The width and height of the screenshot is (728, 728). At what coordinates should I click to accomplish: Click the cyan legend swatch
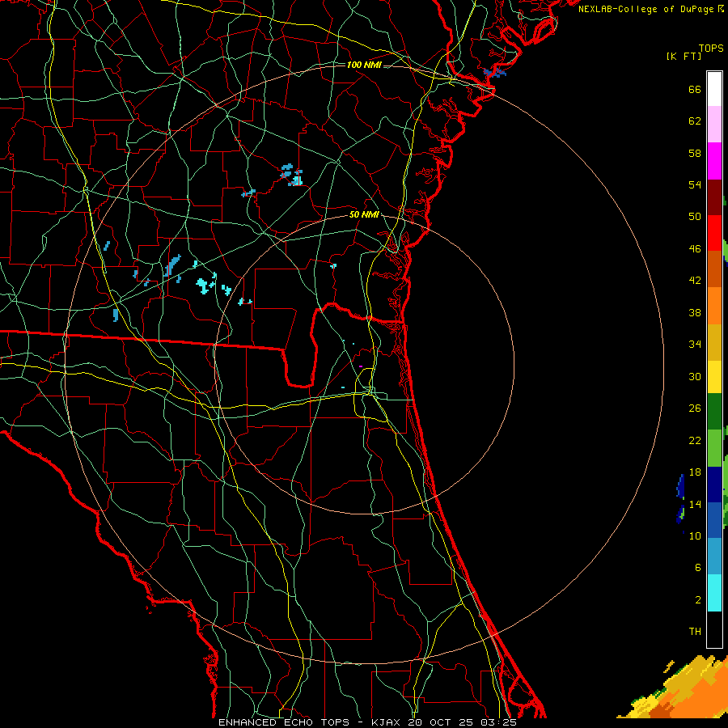[714, 593]
